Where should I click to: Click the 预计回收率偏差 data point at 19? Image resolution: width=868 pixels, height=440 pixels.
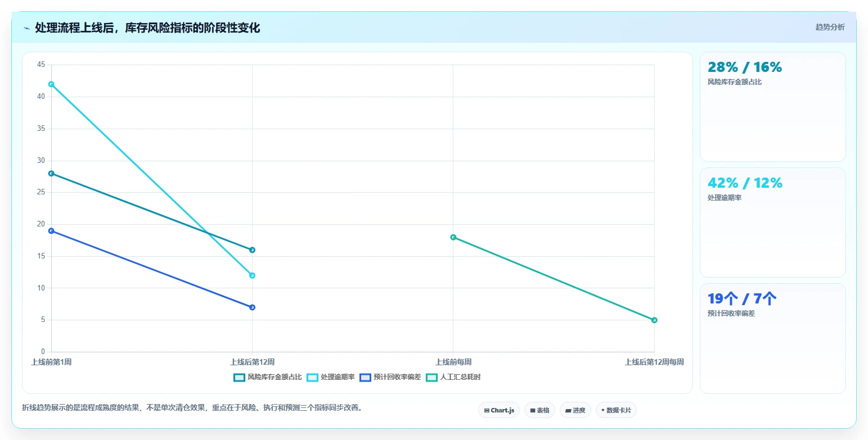(x=51, y=231)
